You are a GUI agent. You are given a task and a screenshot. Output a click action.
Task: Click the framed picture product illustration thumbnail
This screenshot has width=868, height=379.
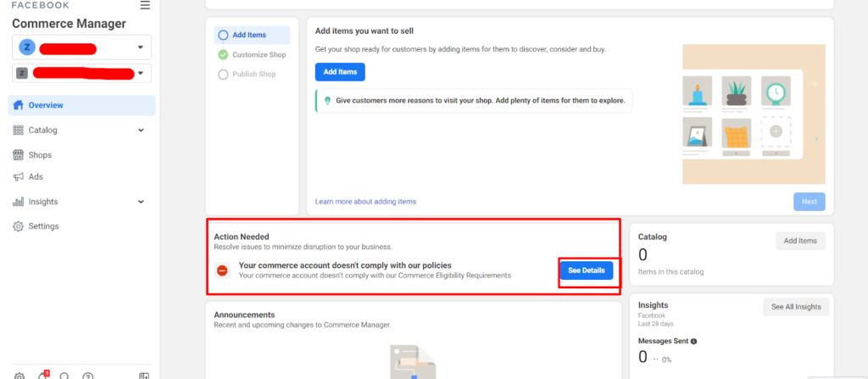[697, 132]
